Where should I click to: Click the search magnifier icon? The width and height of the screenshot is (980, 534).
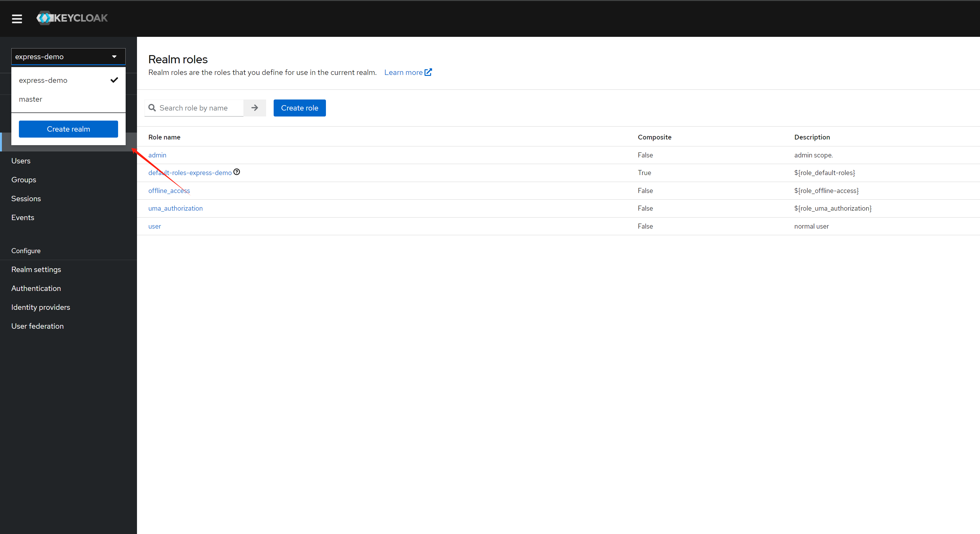pyautogui.click(x=152, y=108)
